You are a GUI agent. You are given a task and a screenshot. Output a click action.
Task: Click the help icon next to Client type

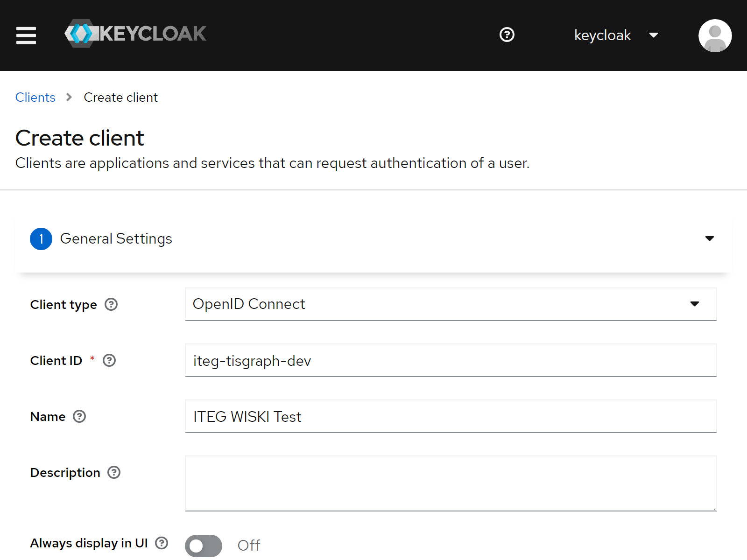(x=111, y=304)
